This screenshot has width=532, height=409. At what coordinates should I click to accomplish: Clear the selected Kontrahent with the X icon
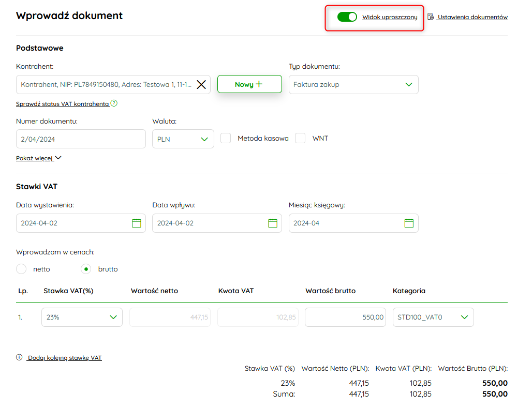pyautogui.click(x=201, y=84)
